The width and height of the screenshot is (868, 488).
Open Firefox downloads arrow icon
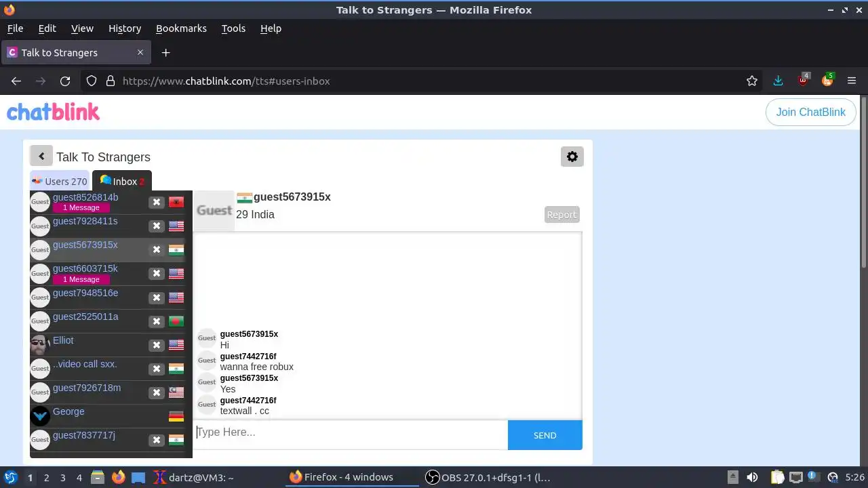pyautogui.click(x=778, y=81)
